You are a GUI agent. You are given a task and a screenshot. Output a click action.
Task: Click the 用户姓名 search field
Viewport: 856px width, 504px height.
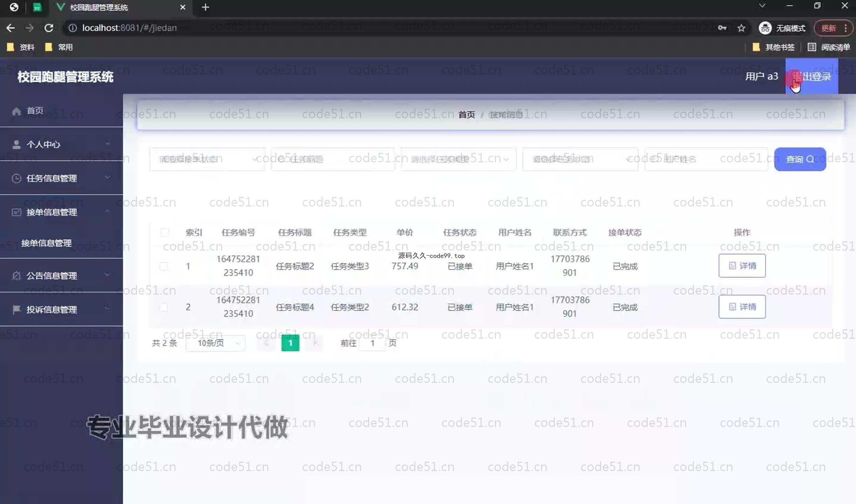(x=706, y=159)
